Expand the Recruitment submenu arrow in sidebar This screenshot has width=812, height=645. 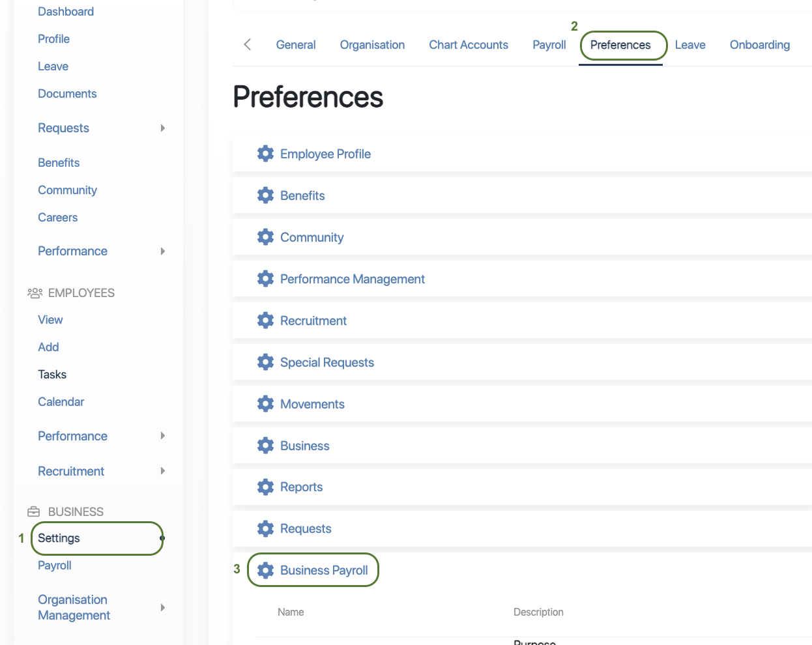click(163, 471)
